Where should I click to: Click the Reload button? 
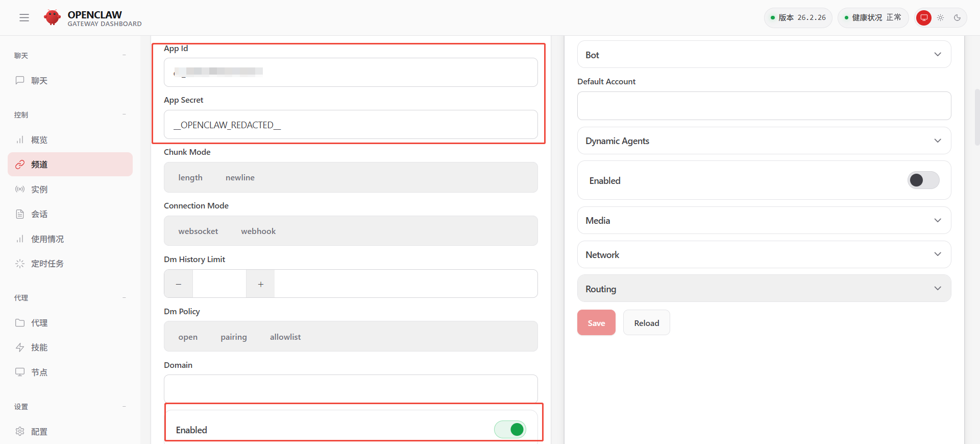[x=646, y=323]
